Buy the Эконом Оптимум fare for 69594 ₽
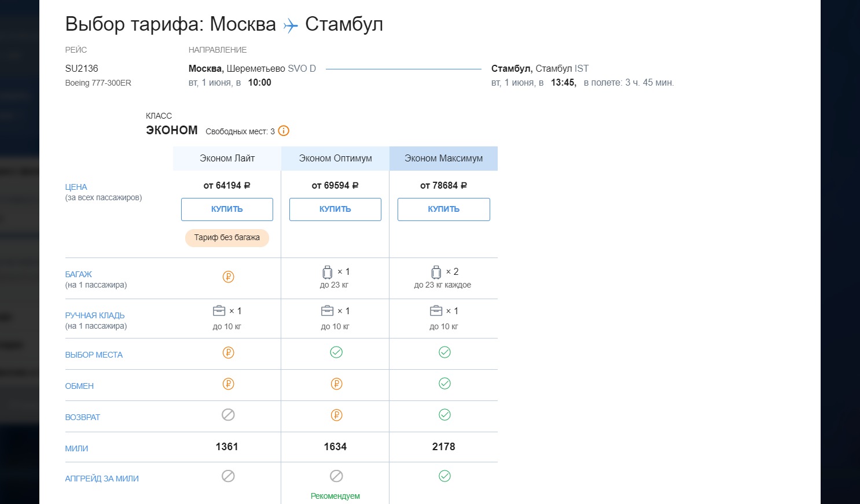This screenshot has width=860, height=504. point(335,209)
